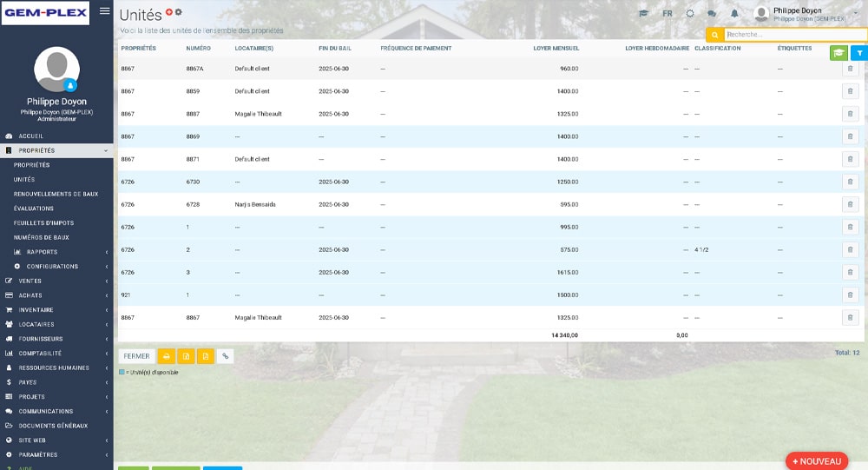The image size is (868, 470).
Task: Open notifications with the bell icon
Action: [x=734, y=14]
